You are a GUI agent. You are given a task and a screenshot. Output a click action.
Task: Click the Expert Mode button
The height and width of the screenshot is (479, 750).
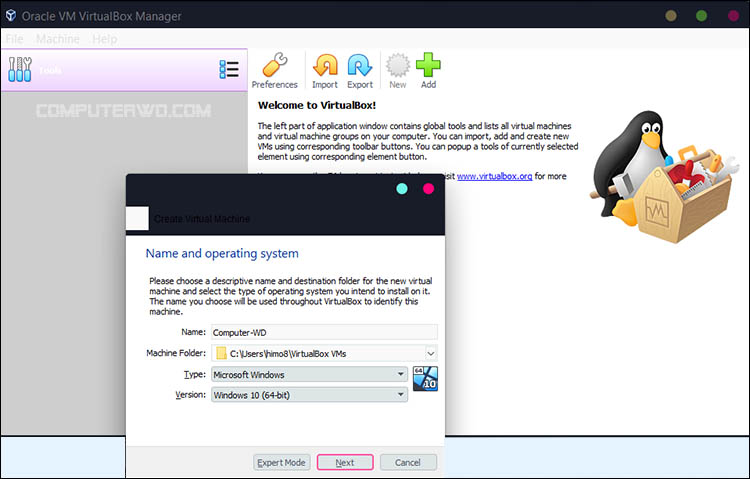click(282, 462)
